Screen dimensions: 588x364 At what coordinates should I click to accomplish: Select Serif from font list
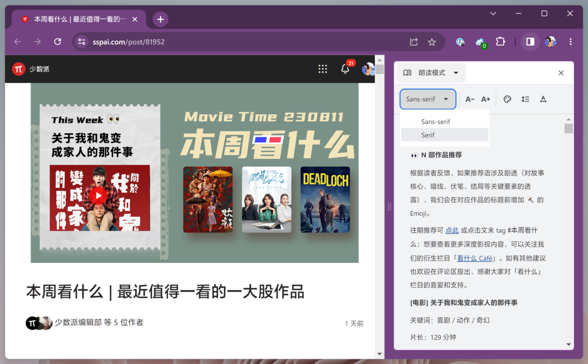tap(428, 135)
